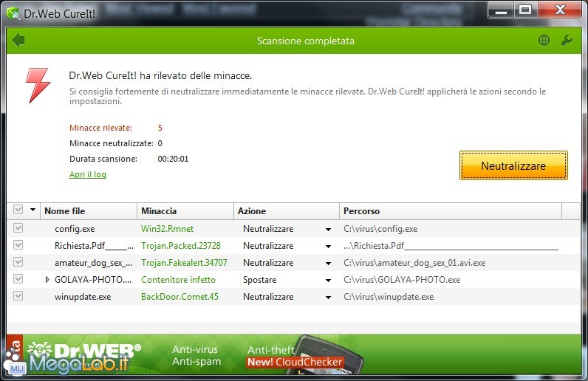The image size is (588, 381).
Task: Select path C:\virus\winupdate.exe
Action: [x=389, y=297]
